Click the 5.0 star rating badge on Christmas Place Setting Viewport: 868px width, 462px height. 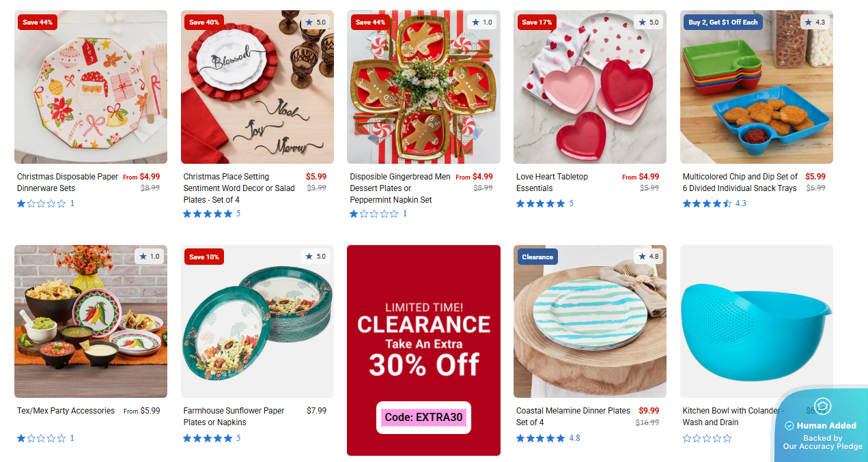click(x=316, y=22)
